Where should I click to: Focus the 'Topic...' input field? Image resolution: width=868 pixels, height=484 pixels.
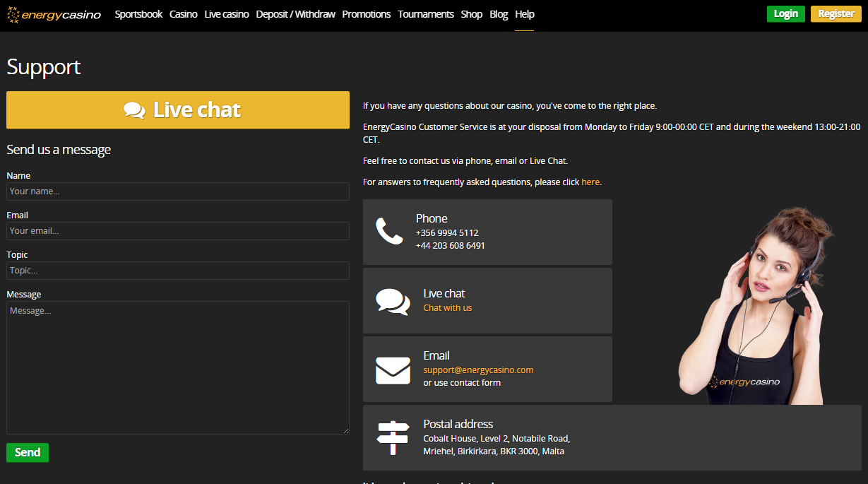[178, 271]
